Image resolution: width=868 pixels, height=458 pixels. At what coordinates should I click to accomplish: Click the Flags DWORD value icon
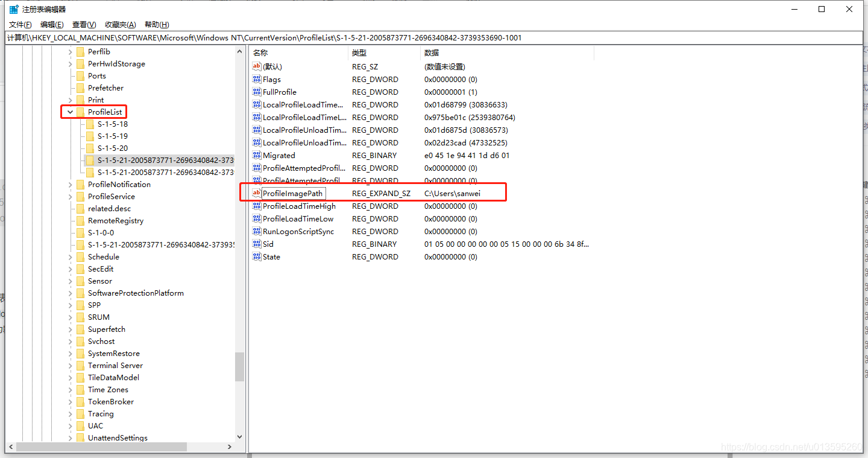tap(257, 79)
